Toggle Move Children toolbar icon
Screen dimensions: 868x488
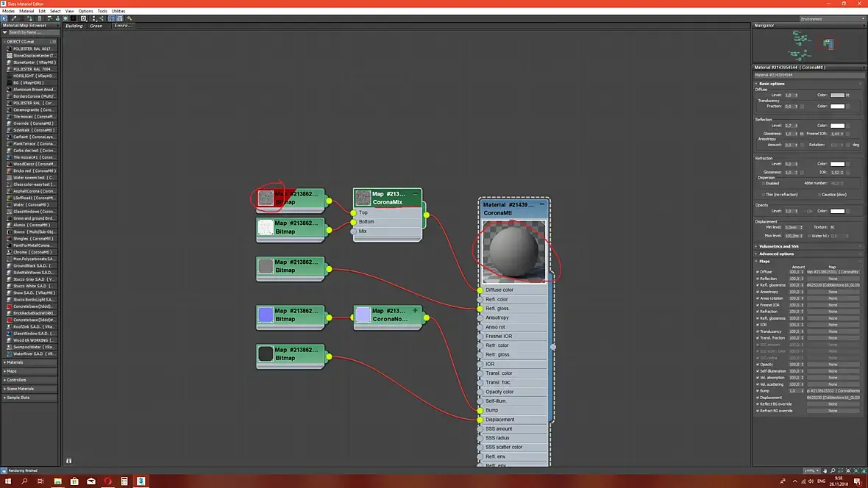point(49,18)
